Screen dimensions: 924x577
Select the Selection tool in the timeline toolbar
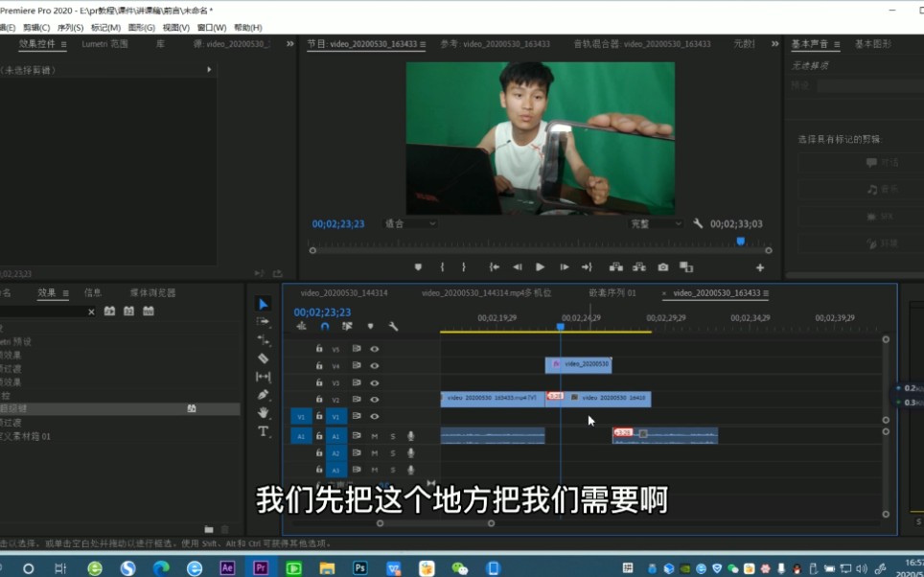point(264,303)
